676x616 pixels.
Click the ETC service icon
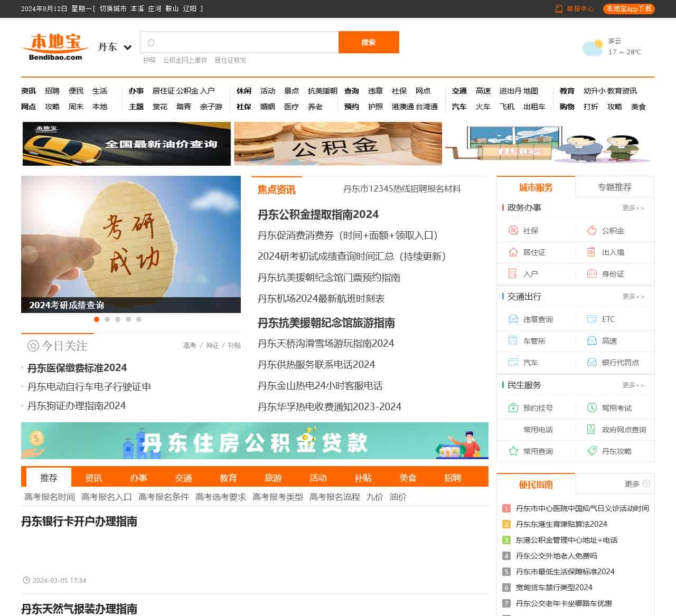tap(591, 319)
